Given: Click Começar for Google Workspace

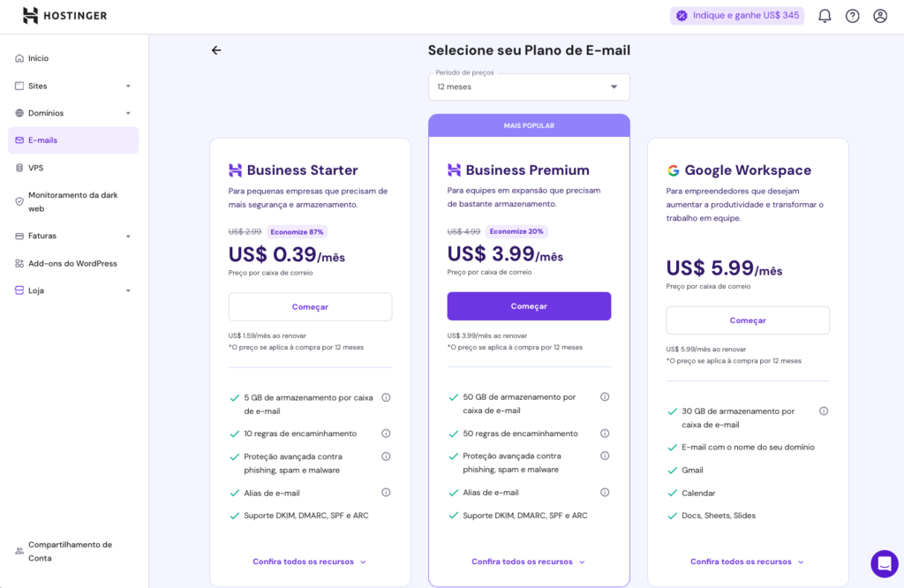Looking at the screenshot, I should (x=748, y=320).
